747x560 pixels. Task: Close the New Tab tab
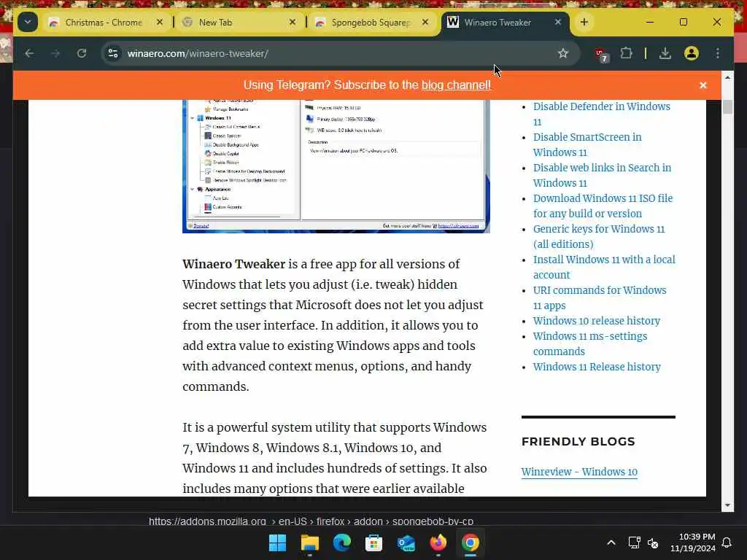point(293,23)
